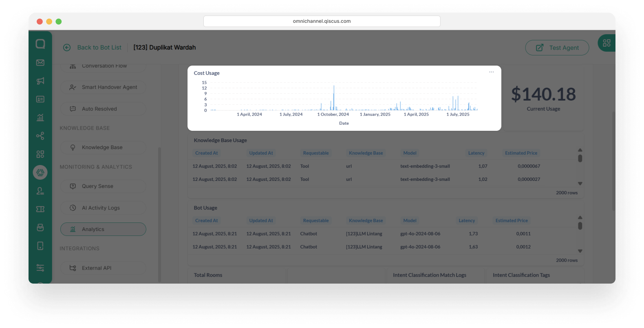Viewport: 644px width, 328px height.
Task: Select the integration share nodes sidebar icon
Action: tap(40, 136)
